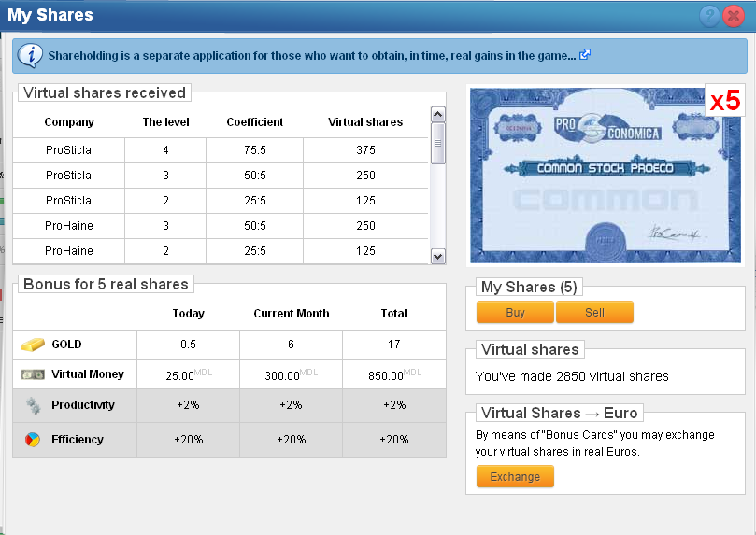This screenshot has width=756, height=535.
Task: Click the Productivity gears icon
Action: pyautogui.click(x=33, y=405)
